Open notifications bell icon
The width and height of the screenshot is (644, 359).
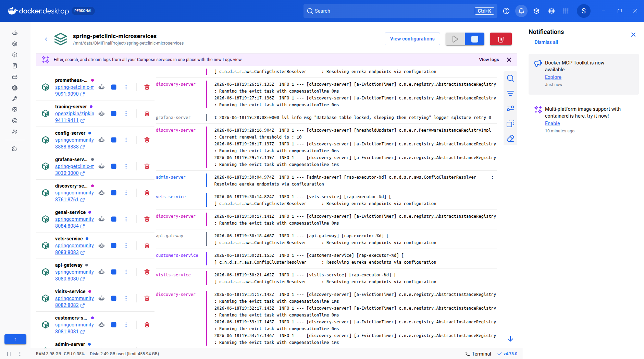click(521, 11)
